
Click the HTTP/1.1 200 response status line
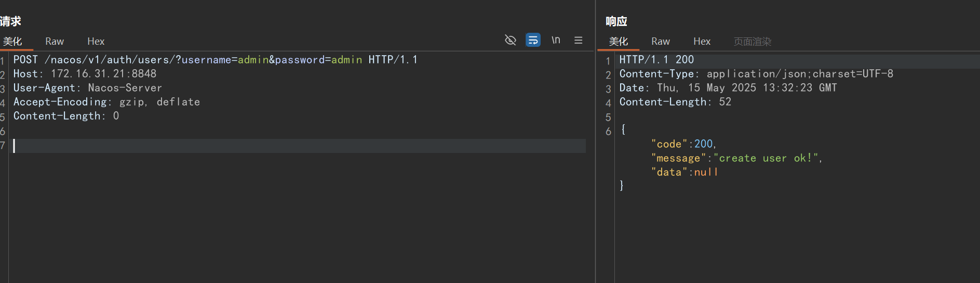click(656, 60)
